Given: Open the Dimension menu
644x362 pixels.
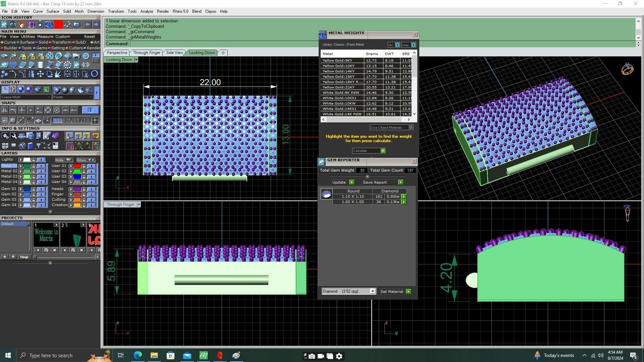Looking at the screenshot, I should tap(96, 11).
